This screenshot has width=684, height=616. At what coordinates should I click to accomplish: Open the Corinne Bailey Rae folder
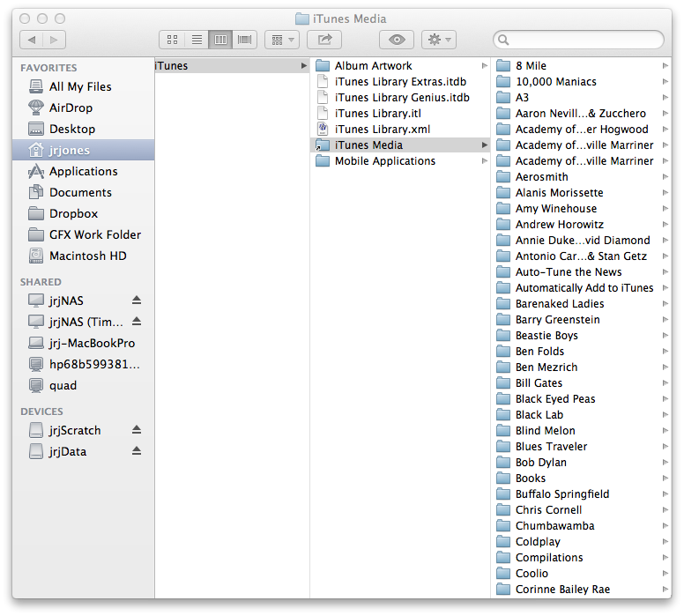coord(582,589)
